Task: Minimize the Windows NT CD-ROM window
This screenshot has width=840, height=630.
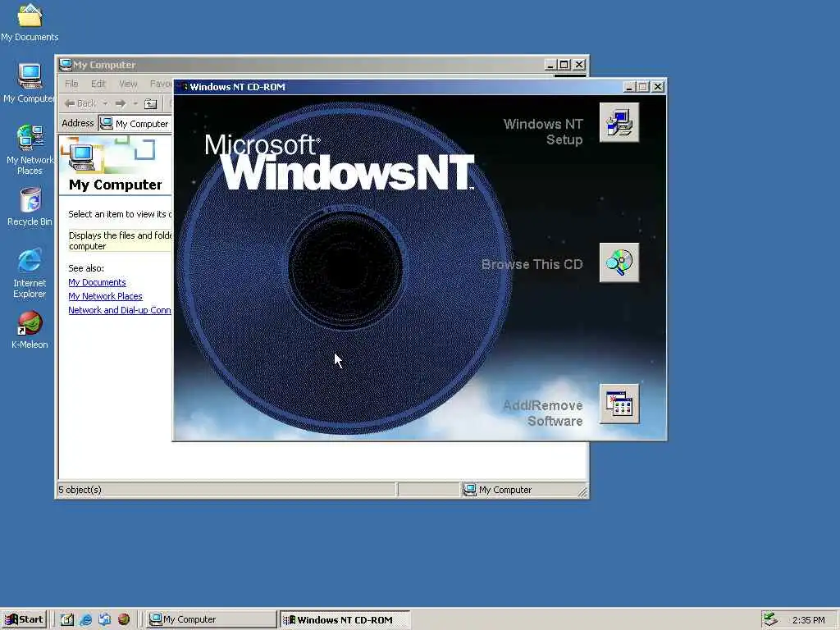Action: coord(629,87)
